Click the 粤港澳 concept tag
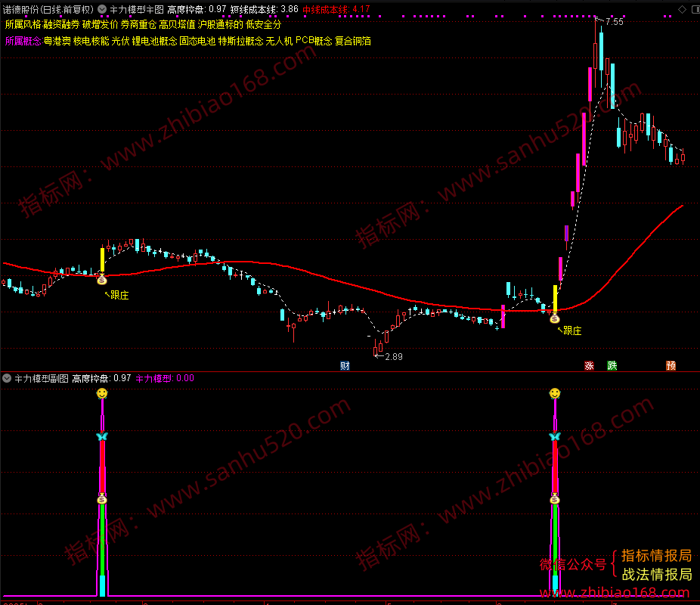 tap(57, 41)
